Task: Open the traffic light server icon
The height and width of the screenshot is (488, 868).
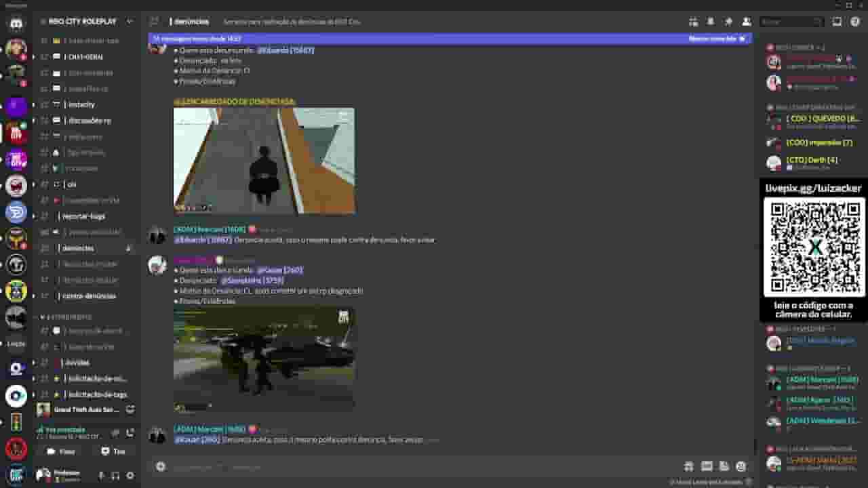Action: pos(16,422)
